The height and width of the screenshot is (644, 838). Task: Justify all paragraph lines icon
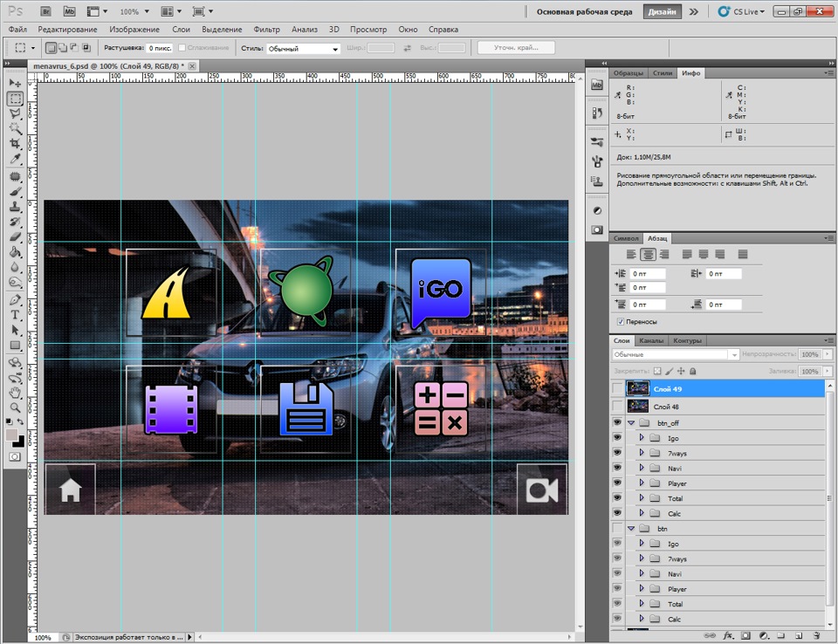click(742, 255)
